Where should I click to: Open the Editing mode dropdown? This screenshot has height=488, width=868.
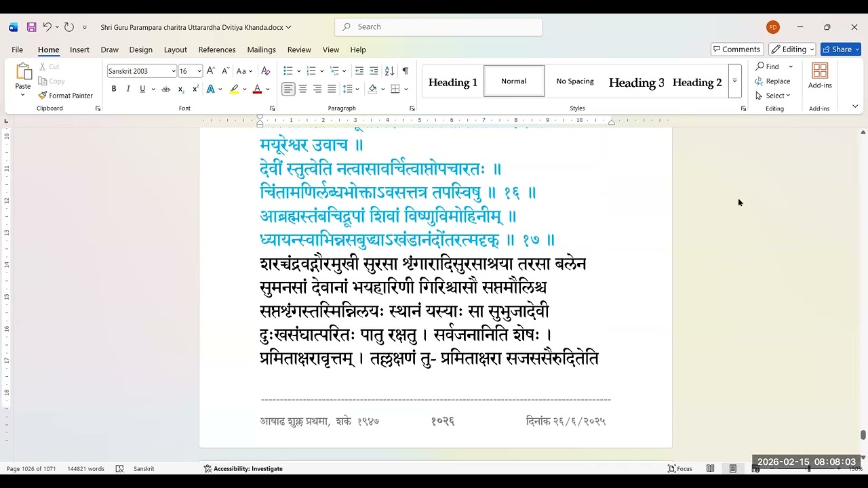(x=792, y=49)
